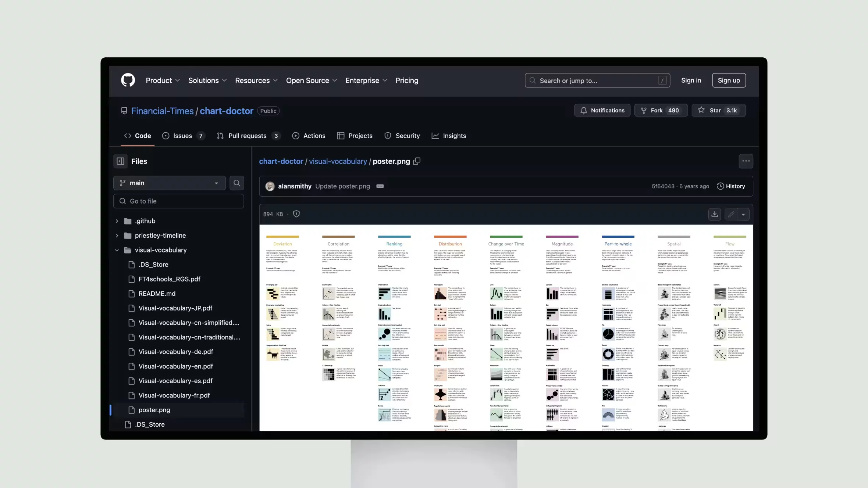The width and height of the screenshot is (868, 488).
Task: Click the repository icon beside Financial-Times
Action: tap(124, 111)
